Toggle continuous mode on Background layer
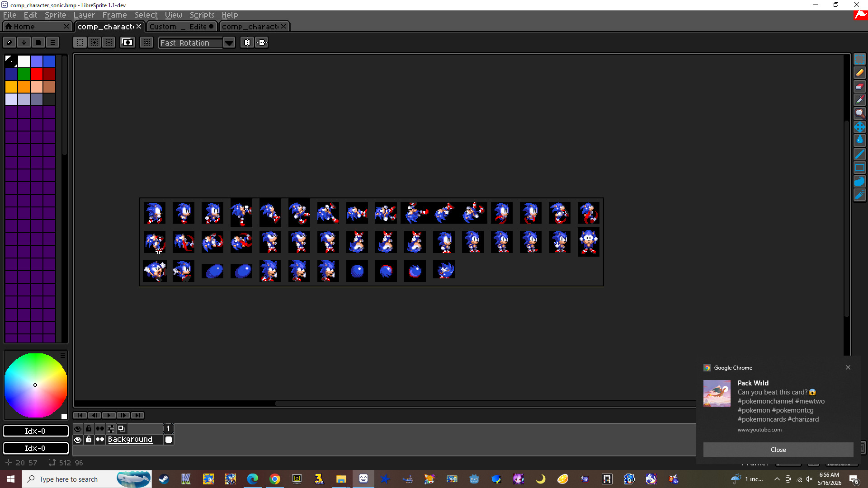 [x=99, y=439]
